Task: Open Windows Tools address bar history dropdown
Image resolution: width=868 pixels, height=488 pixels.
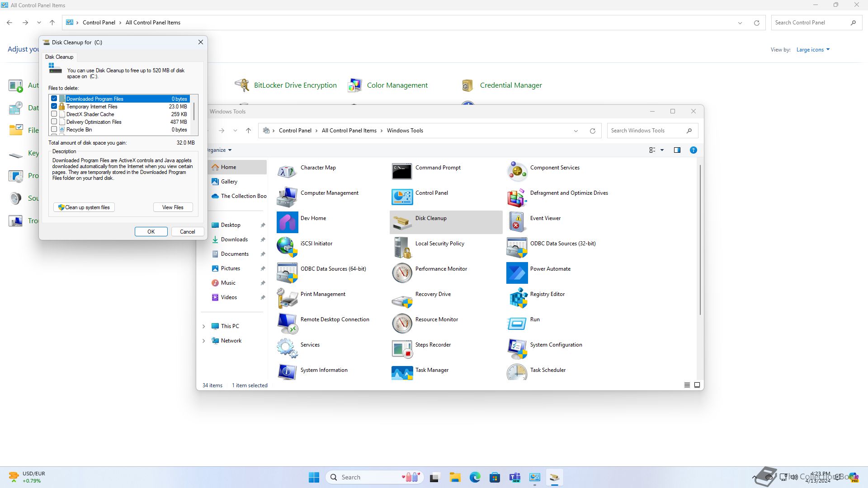Action: tap(576, 131)
